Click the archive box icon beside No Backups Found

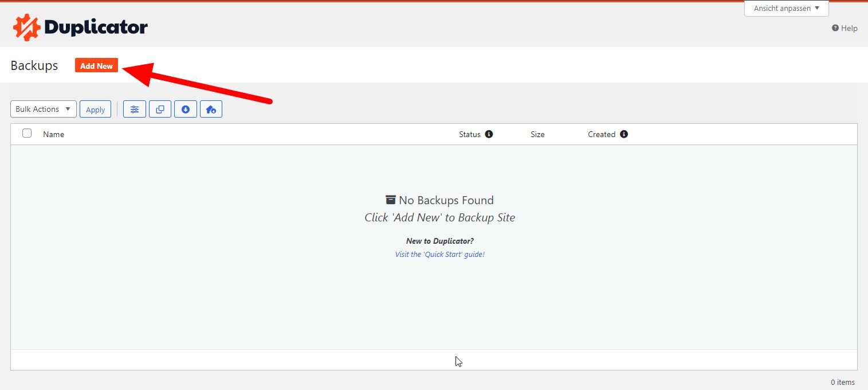coord(391,200)
